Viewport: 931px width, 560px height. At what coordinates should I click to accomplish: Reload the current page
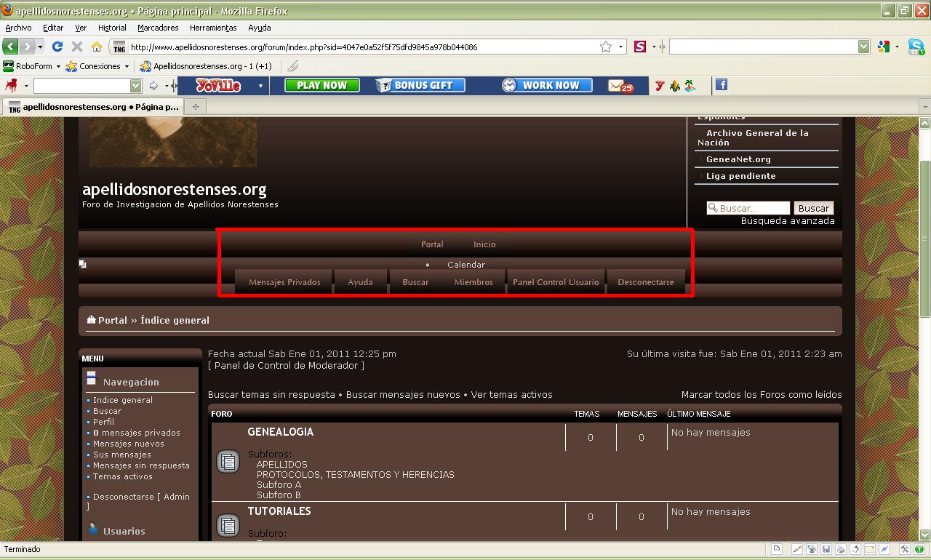tap(57, 47)
